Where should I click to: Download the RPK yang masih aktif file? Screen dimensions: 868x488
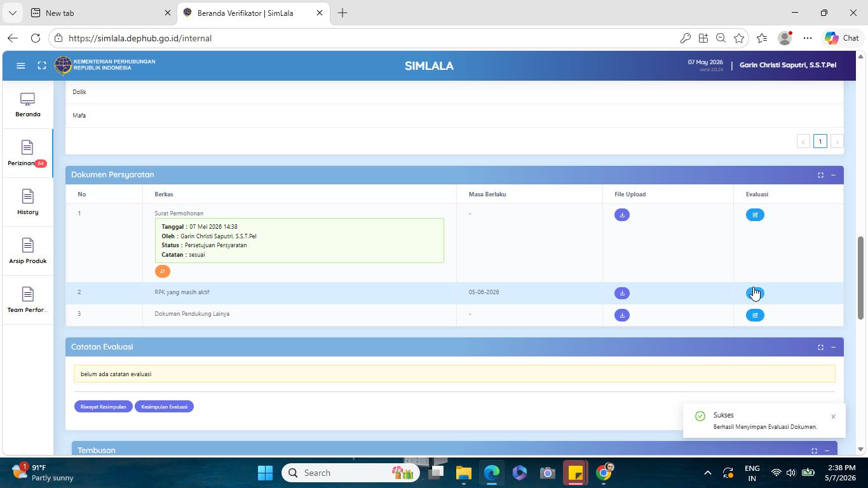point(622,293)
